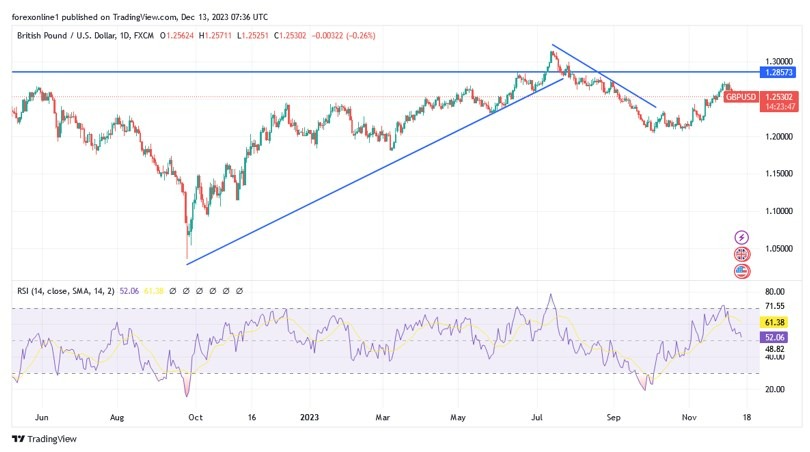Click the US flag economic event icon

coord(741,271)
